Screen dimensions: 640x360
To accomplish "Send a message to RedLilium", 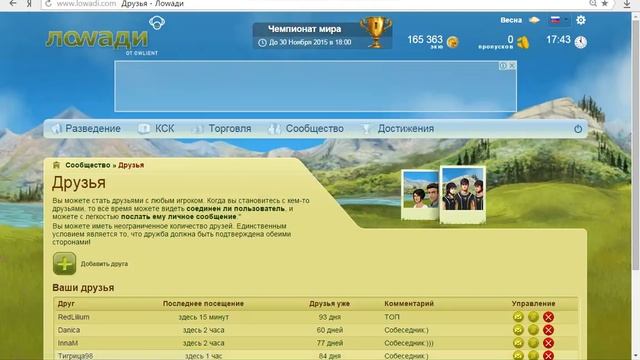I will tap(518, 317).
